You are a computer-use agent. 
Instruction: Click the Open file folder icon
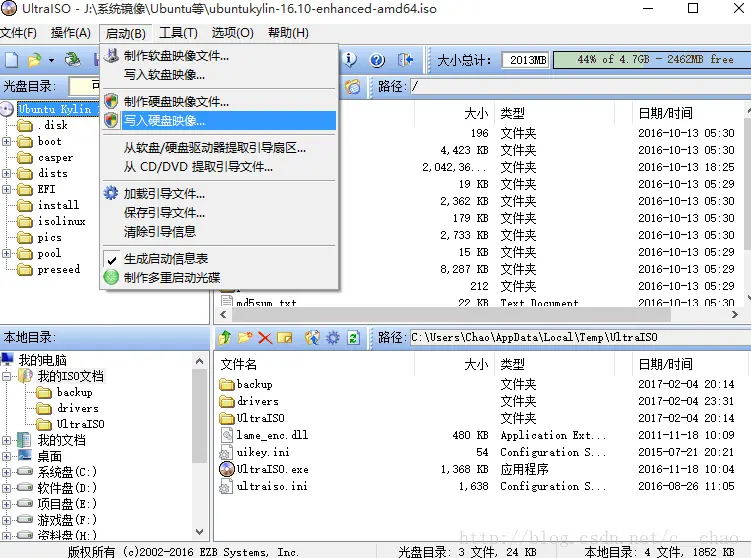tap(34, 60)
